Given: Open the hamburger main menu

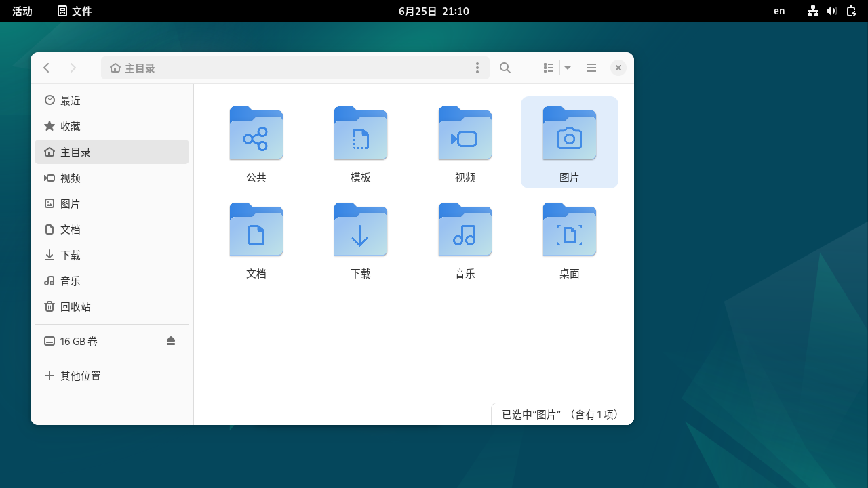Looking at the screenshot, I should pyautogui.click(x=591, y=68).
